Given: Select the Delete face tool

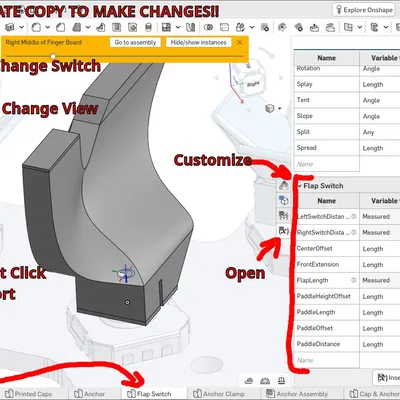Looking at the screenshot, I should (298, 27).
